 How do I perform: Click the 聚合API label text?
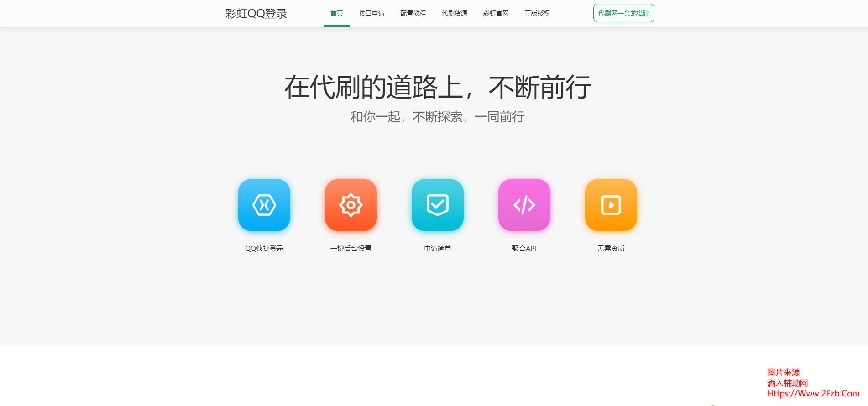tap(524, 249)
